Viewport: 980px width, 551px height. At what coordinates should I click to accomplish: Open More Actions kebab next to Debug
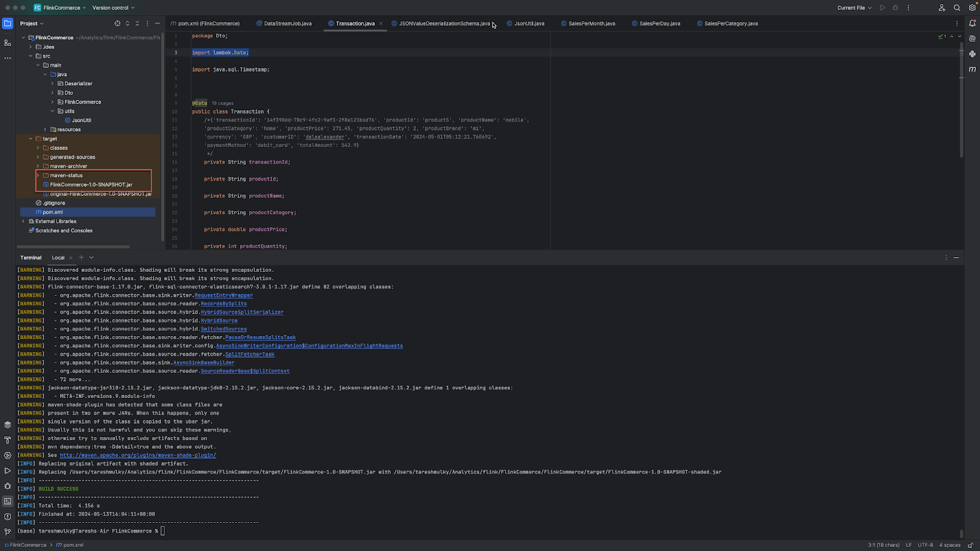908,8
